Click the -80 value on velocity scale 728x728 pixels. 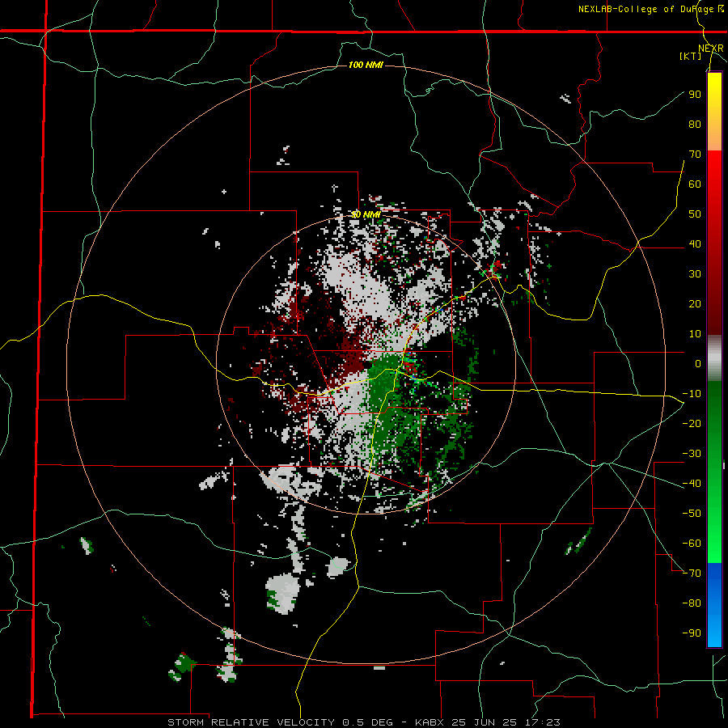point(692,603)
